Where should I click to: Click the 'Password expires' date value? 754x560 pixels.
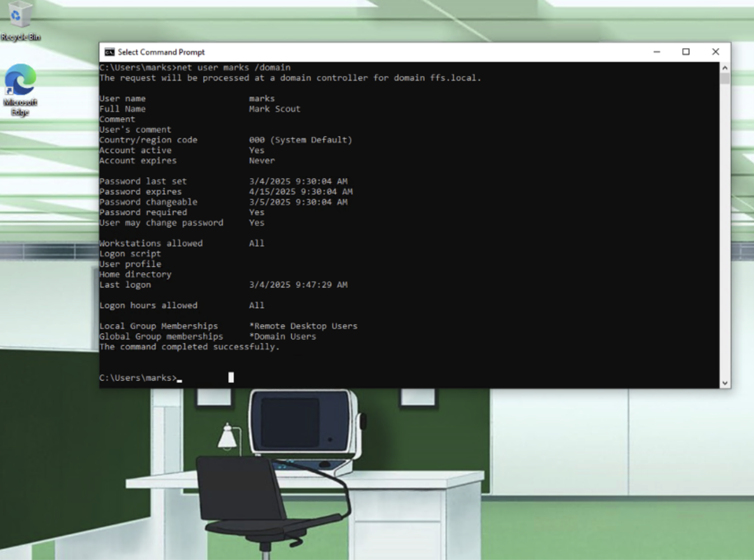pyautogui.click(x=301, y=192)
